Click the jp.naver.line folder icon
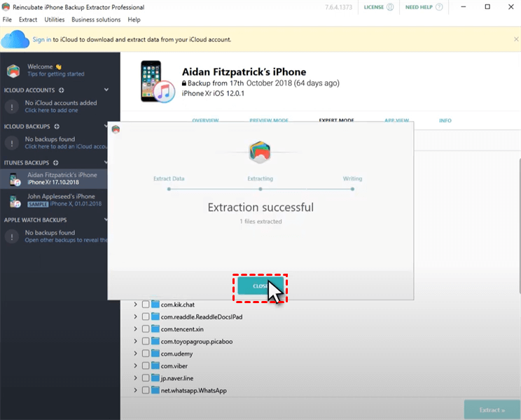Viewport: 521px width, 420px height. (x=155, y=378)
